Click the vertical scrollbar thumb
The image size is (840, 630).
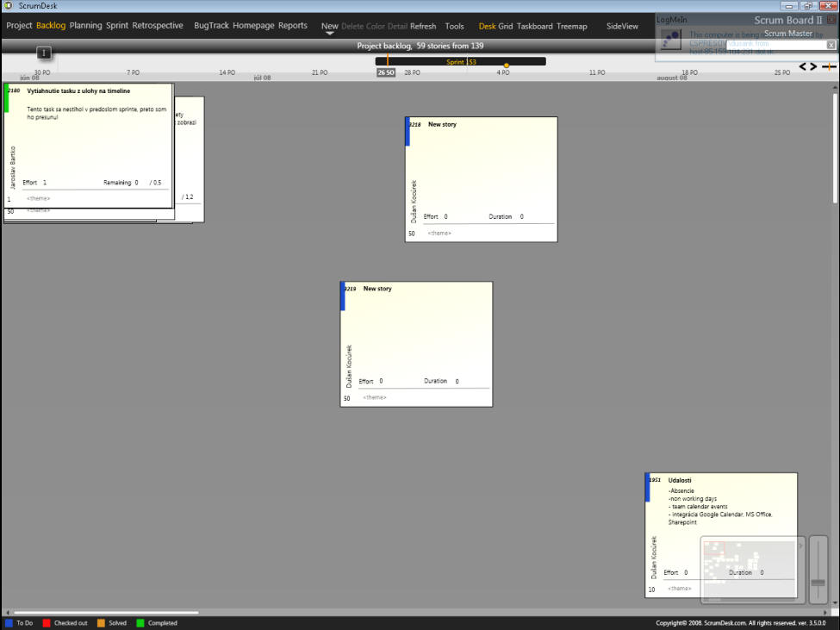835,148
